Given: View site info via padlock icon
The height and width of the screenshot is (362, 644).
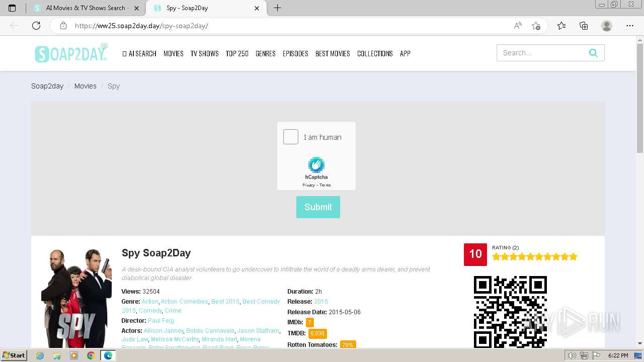Looking at the screenshot, I should tap(63, 26).
